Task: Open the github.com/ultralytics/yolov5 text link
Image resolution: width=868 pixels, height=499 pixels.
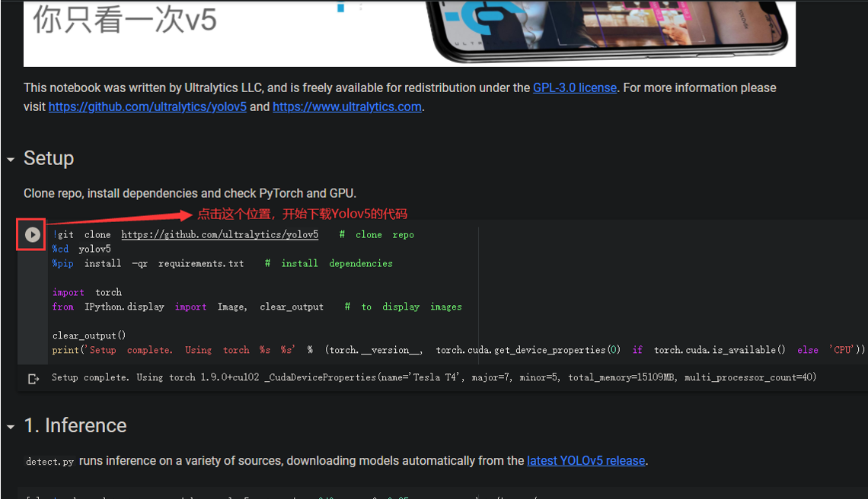Action: pos(147,106)
